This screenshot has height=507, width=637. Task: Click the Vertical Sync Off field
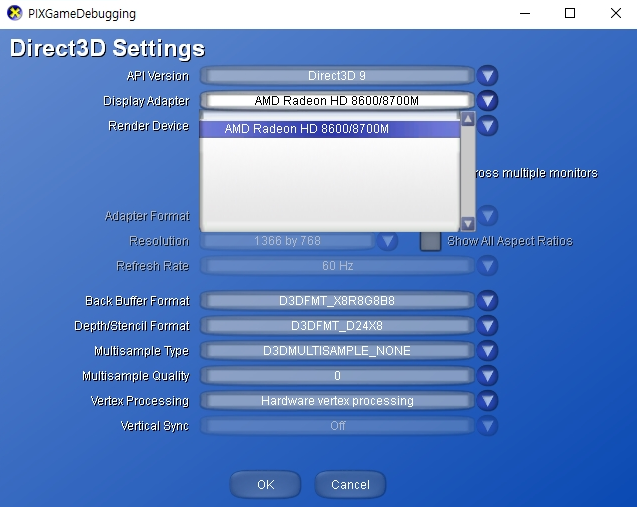coord(337,426)
